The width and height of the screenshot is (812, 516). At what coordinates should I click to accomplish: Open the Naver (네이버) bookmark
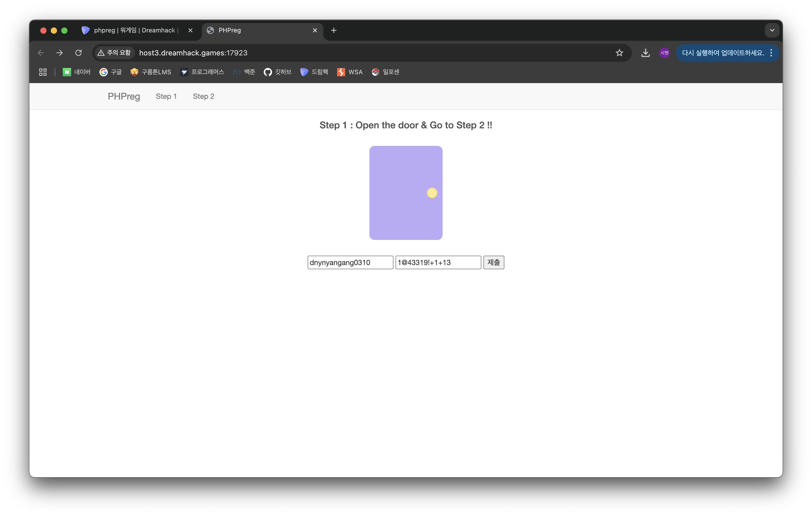(x=77, y=72)
